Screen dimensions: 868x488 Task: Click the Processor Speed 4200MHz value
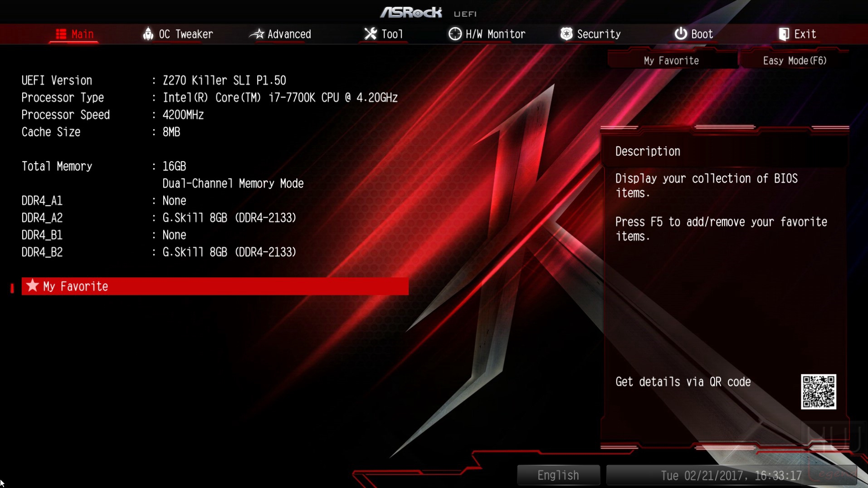click(183, 115)
